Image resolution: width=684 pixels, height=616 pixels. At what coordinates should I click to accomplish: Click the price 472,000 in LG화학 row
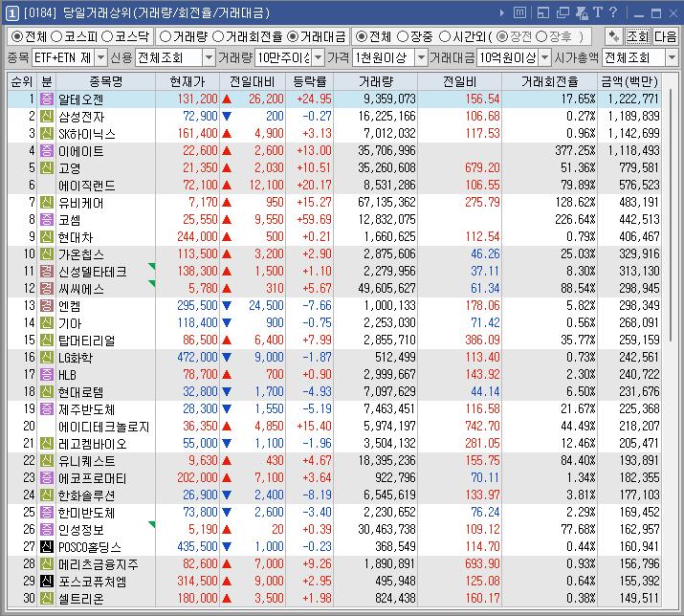point(197,358)
